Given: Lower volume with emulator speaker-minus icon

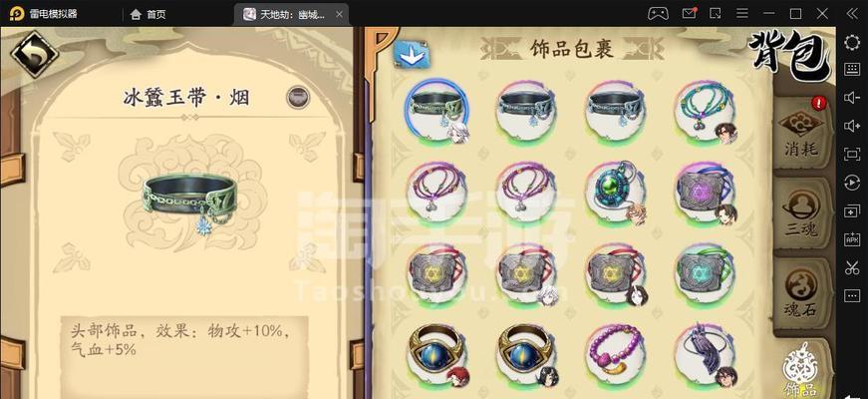Looking at the screenshot, I should click(852, 98).
